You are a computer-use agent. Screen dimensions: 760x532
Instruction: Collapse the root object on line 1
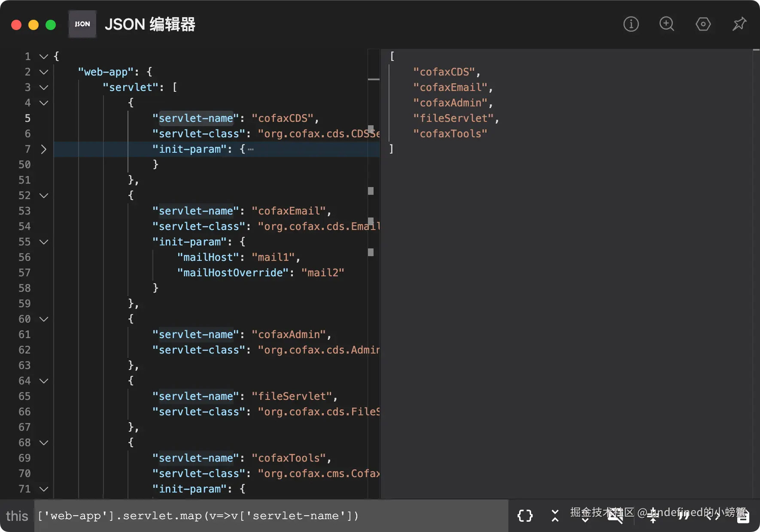[43, 56]
